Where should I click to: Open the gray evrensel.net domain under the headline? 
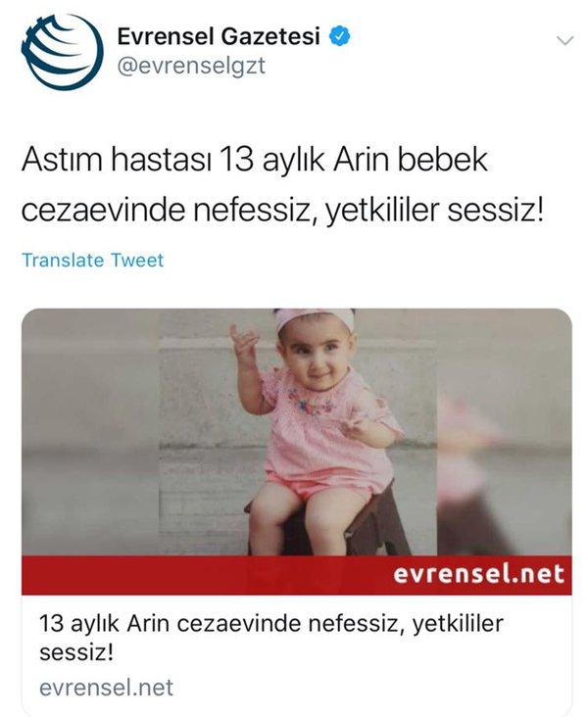[106, 688]
